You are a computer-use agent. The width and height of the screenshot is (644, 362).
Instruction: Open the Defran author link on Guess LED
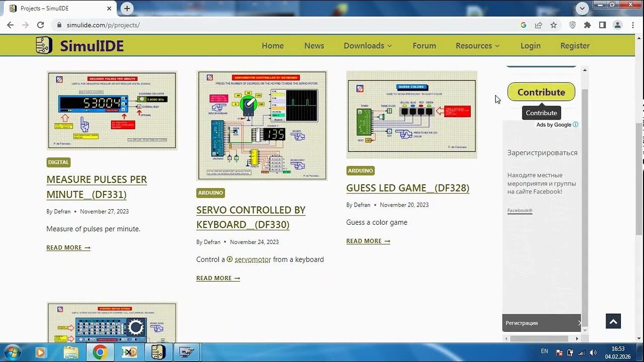[x=362, y=205]
